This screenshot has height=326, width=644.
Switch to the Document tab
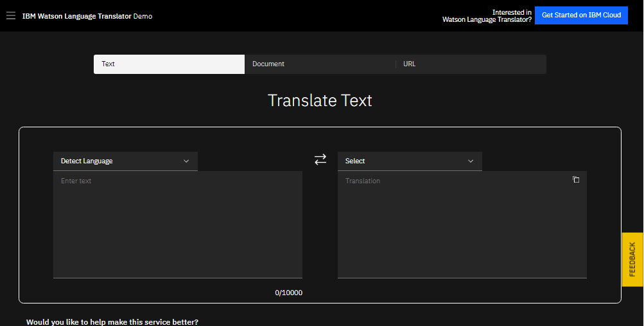click(320, 64)
